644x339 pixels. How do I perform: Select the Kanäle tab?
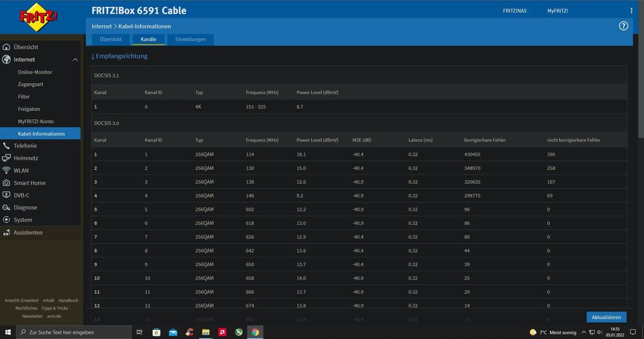click(x=148, y=39)
